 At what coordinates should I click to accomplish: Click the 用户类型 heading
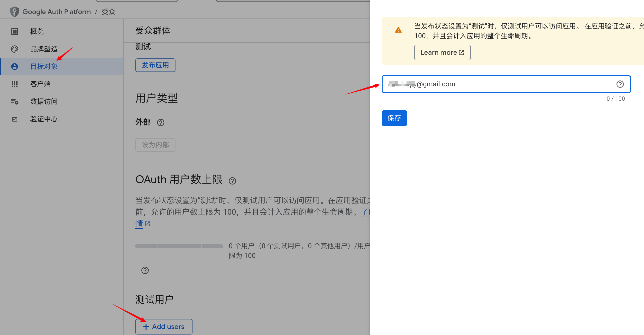tap(156, 98)
